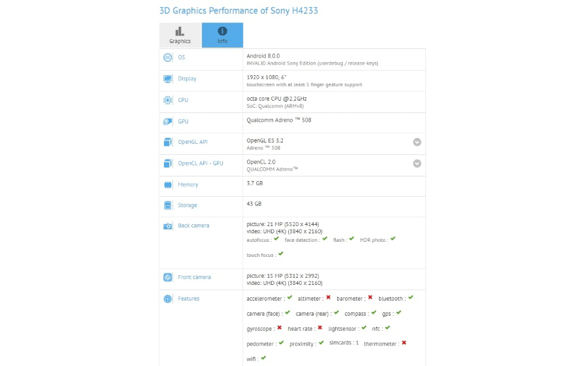Click the '43 GB' storage value
This screenshot has width=588, height=366.
[x=254, y=204]
